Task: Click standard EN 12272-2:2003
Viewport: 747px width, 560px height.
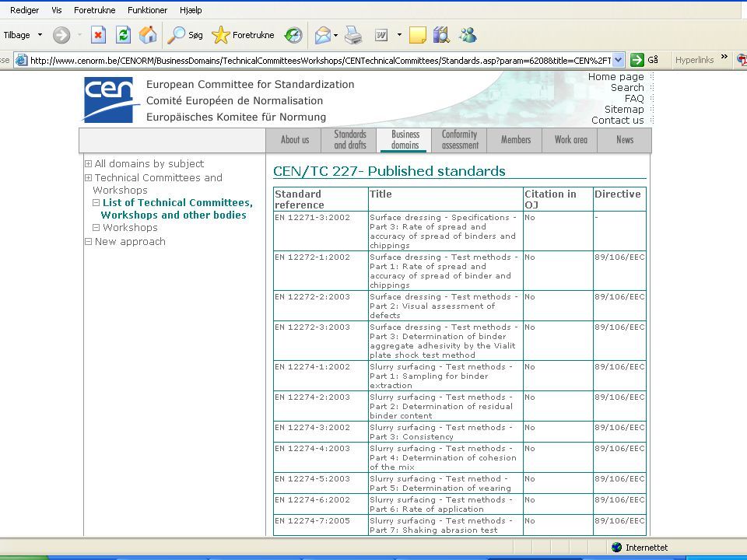Action: (x=313, y=296)
